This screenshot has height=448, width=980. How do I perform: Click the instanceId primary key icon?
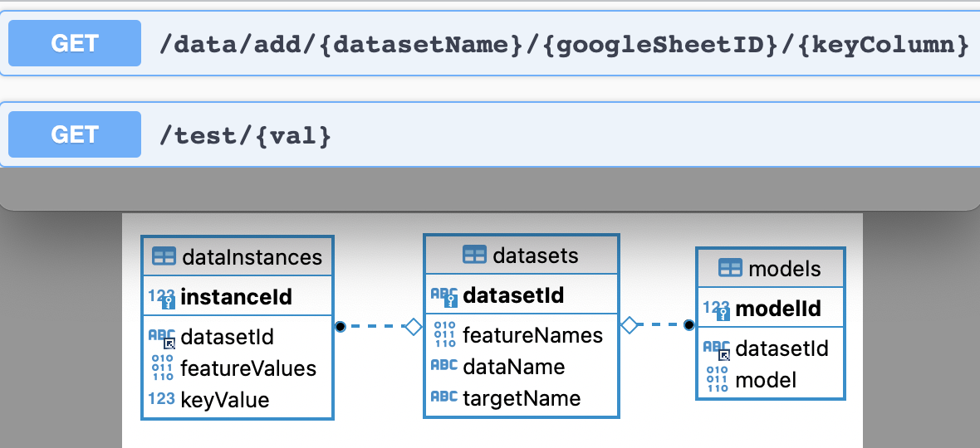162,298
